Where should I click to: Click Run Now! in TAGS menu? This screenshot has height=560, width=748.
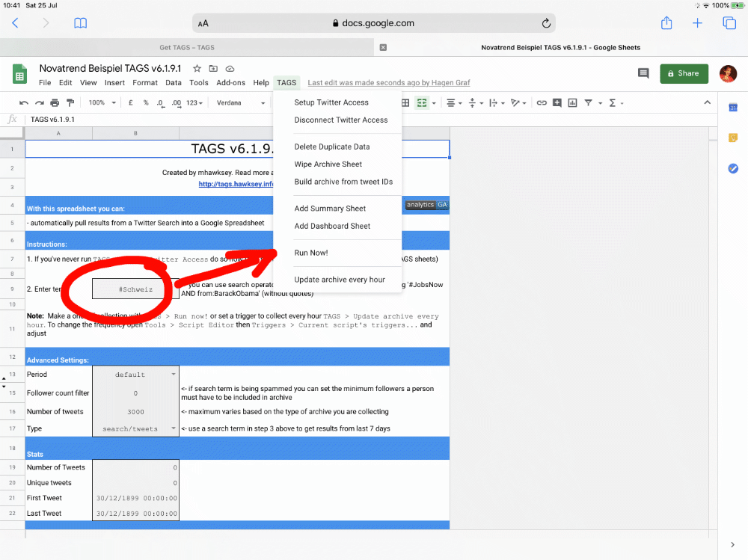coord(337,253)
